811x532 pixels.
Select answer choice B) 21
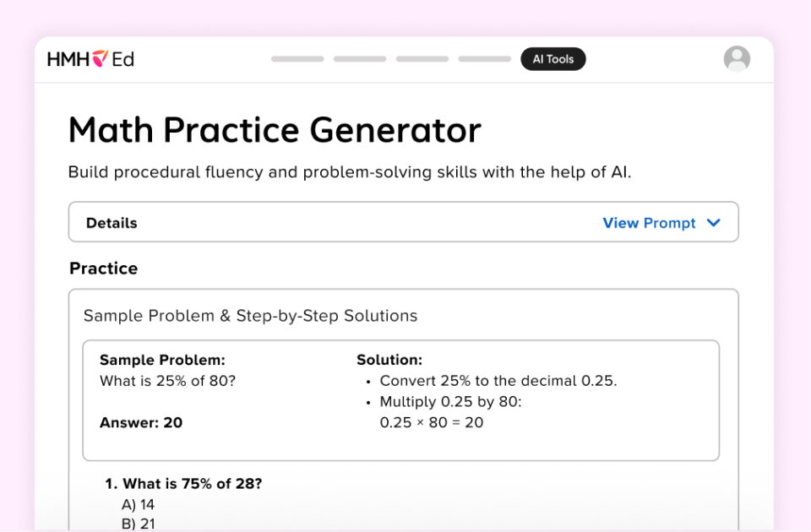pyautogui.click(x=138, y=524)
